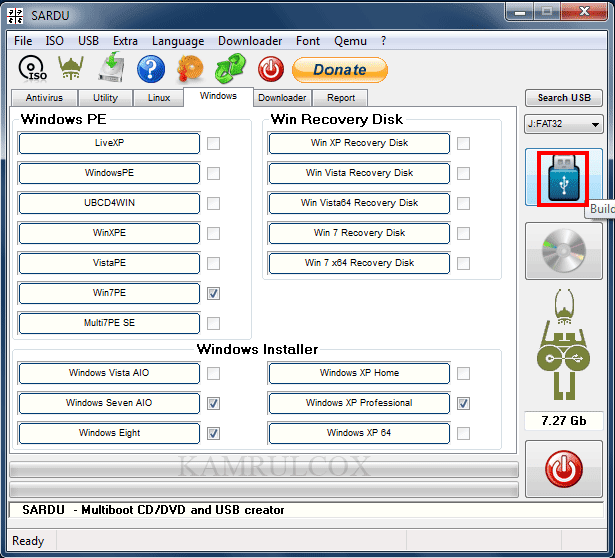Open the question mark help menu
Screen dimensions: 615x558
[383, 41]
